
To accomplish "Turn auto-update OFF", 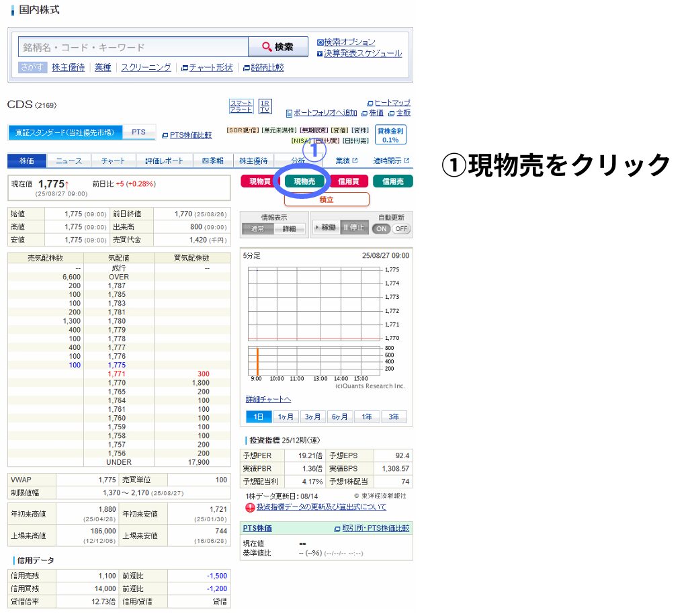I will (401, 228).
